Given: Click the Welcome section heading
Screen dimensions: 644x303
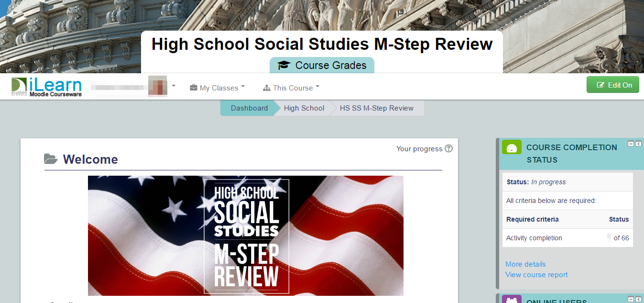Looking at the screenshot, I should pos(90,159).
